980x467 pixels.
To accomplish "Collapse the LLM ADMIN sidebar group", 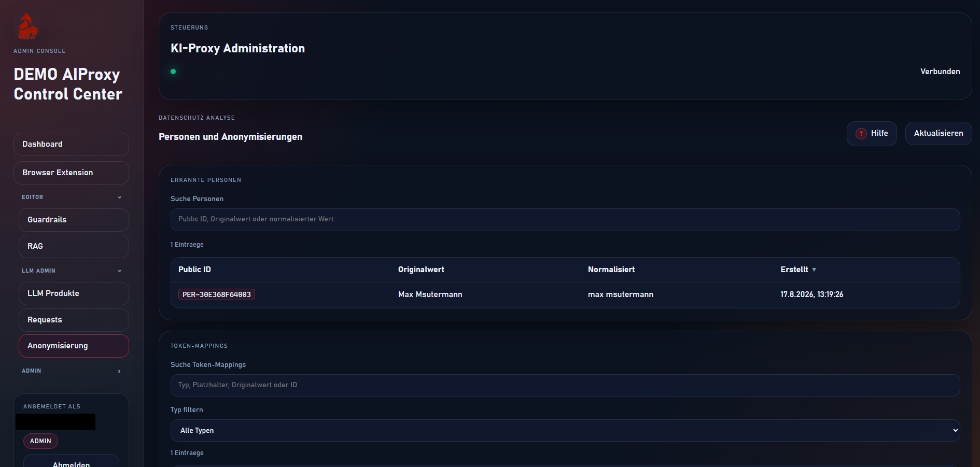I will pyautogui.click(x=71, y=271).
